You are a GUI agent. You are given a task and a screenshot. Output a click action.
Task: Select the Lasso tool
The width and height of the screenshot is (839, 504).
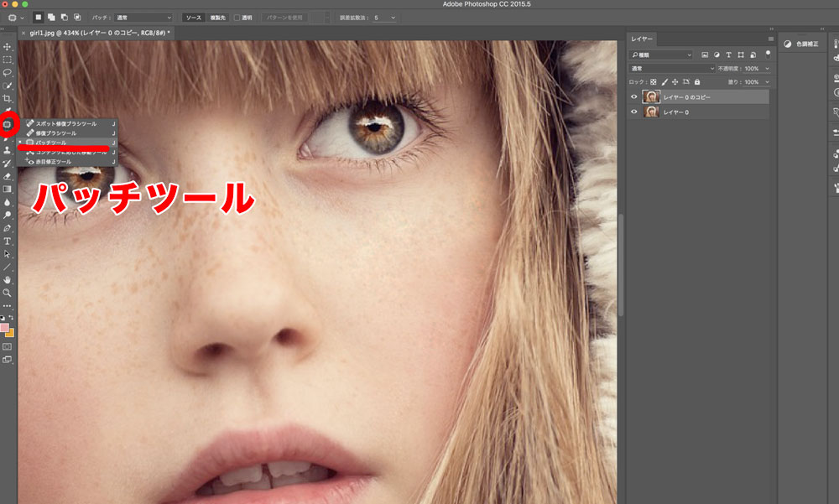point(7,73)
